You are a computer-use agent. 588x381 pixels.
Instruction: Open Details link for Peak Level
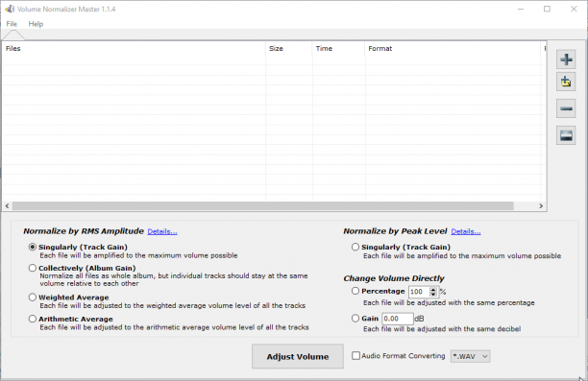[x=466, y=231]
